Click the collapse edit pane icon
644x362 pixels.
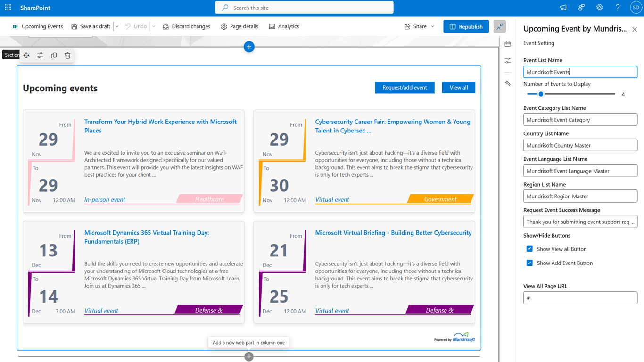[x=500, y=26]
